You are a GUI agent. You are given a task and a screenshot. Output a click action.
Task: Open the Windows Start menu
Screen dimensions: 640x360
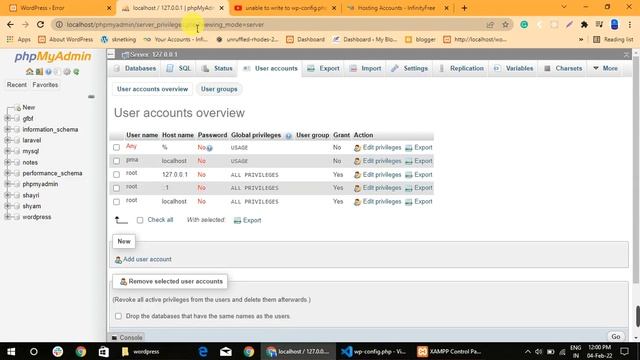[x=11, y=351]
